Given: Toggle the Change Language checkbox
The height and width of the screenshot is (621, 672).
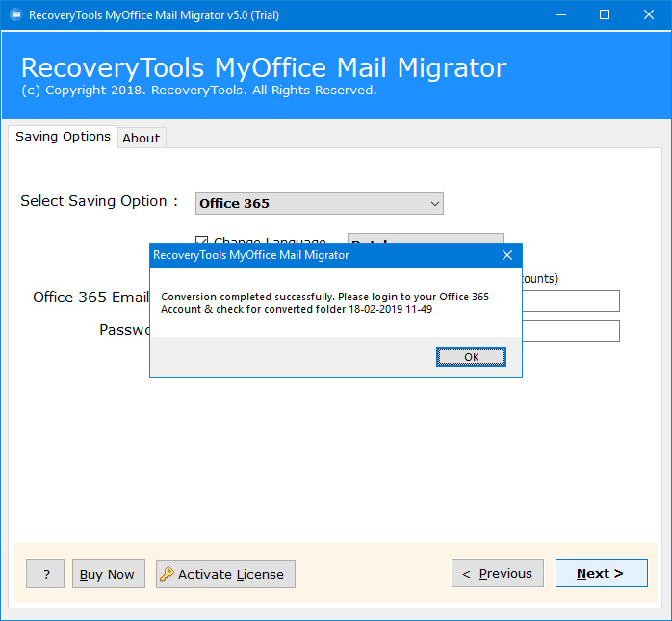Looking at the screenshot, I should 201,239.
